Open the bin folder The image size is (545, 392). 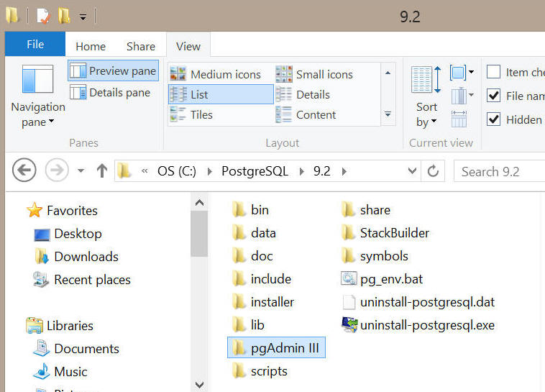(x=251, y=210)
